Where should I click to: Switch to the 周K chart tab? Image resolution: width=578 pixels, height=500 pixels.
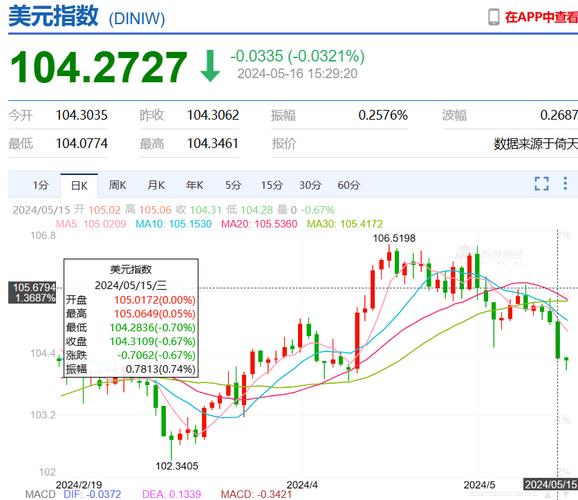[x=118, y=185]
